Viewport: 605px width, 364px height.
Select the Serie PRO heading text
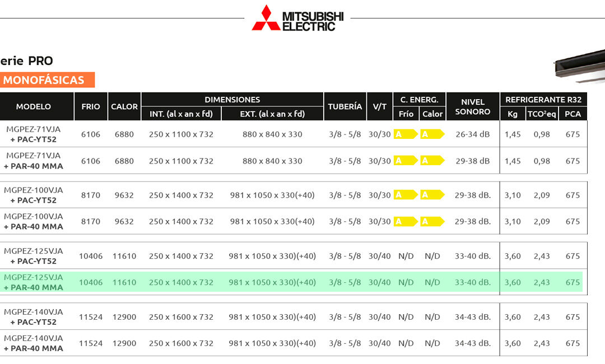pyautogui.click(x=27, y=61)
